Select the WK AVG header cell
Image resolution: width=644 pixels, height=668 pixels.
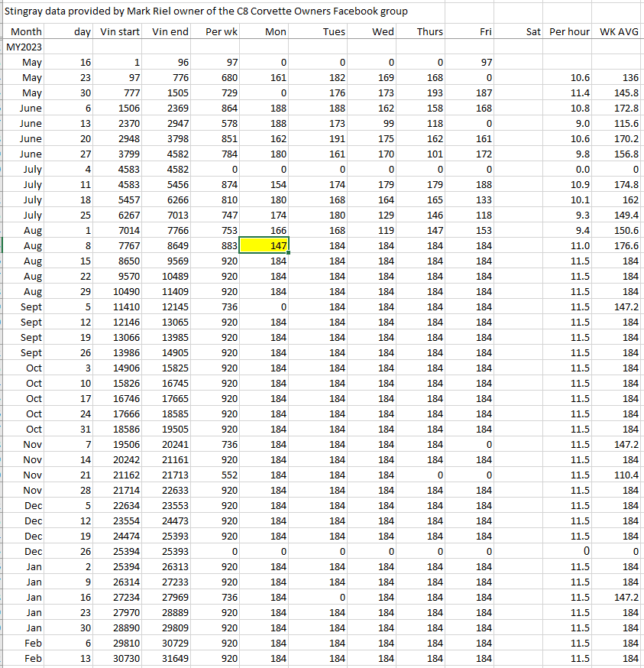click(619, 31)
